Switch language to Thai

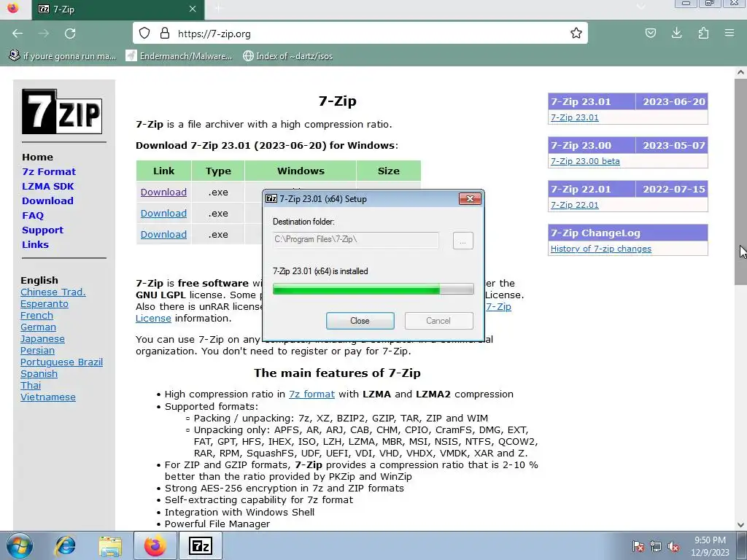click(x=31, y=385)
